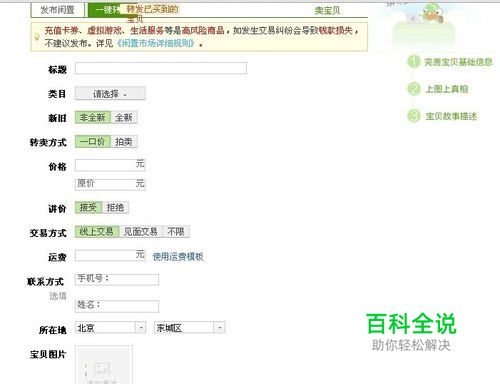Select 接受 for bargaining
This screenshot has width=500, height=384.
[x=88, y=208]
